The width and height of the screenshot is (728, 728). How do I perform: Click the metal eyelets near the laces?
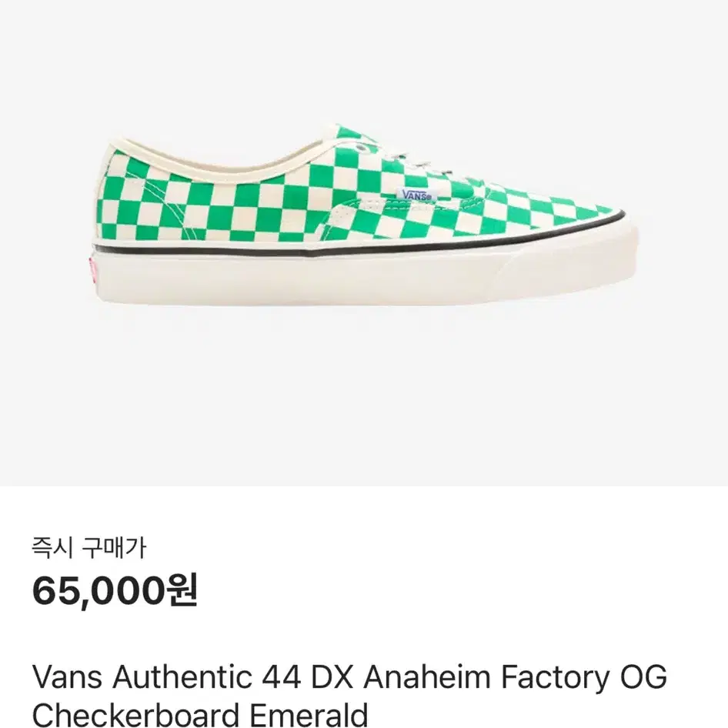[362, 148]
